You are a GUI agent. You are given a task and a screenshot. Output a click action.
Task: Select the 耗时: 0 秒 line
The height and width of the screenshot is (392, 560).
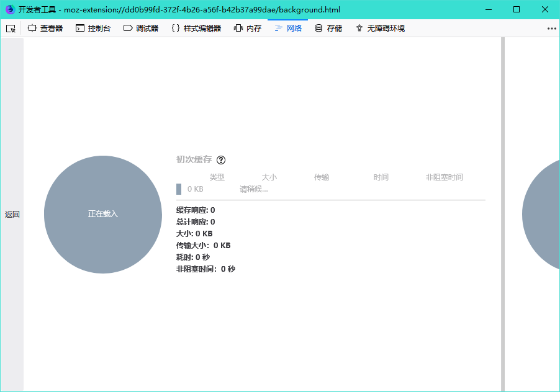(193, 257)
